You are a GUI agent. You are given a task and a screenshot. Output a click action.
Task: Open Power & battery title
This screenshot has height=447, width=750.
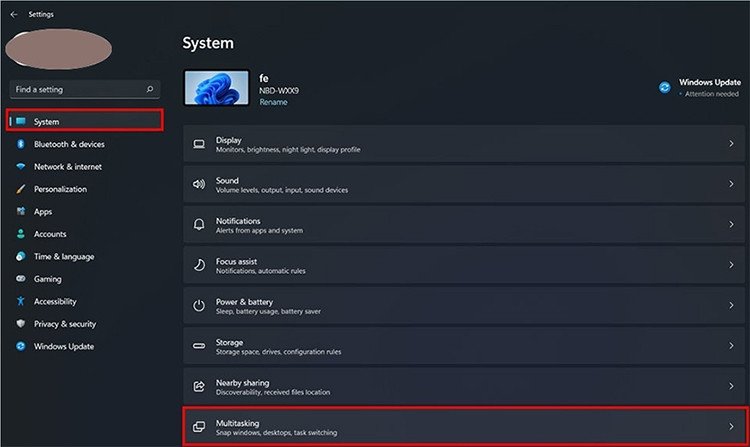[x=244, y=302]
